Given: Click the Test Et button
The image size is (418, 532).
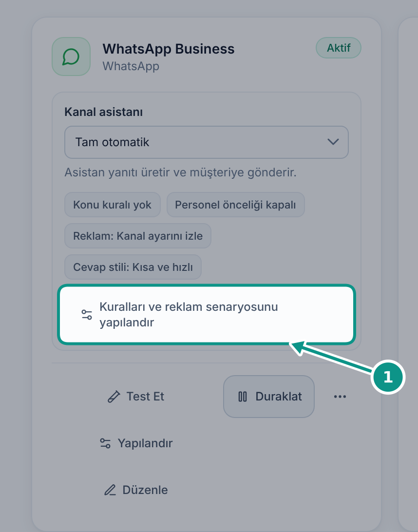Looking at the screenshot, I should 136,396.
